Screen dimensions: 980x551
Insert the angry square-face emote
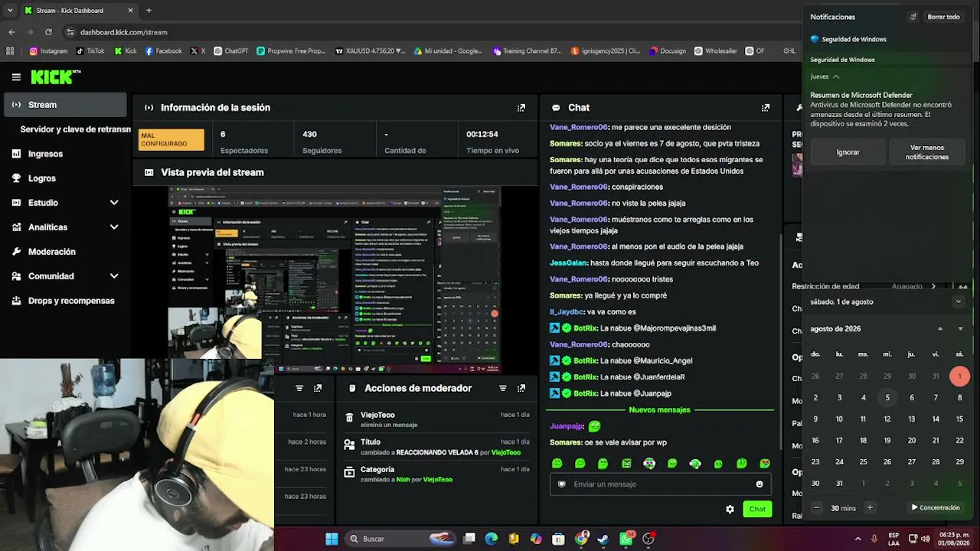click(626, 464)
